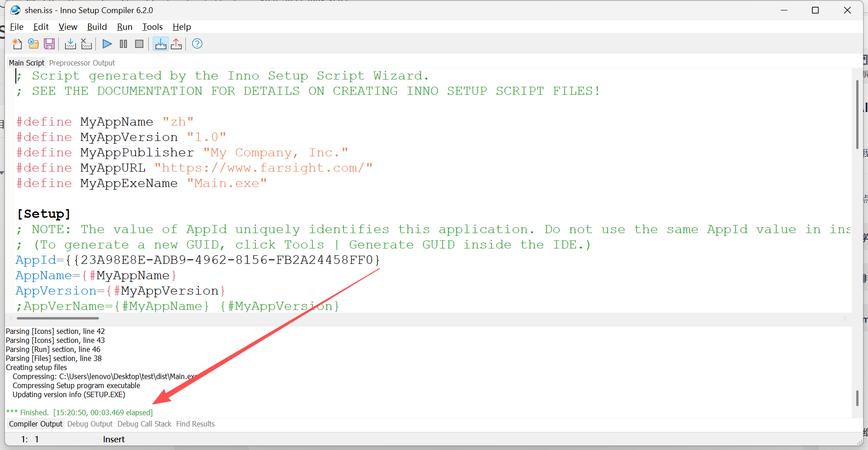Click the MyAppExeName "Main.exe" line
Screen dimensions: 868x450
(x=142, y=183)
